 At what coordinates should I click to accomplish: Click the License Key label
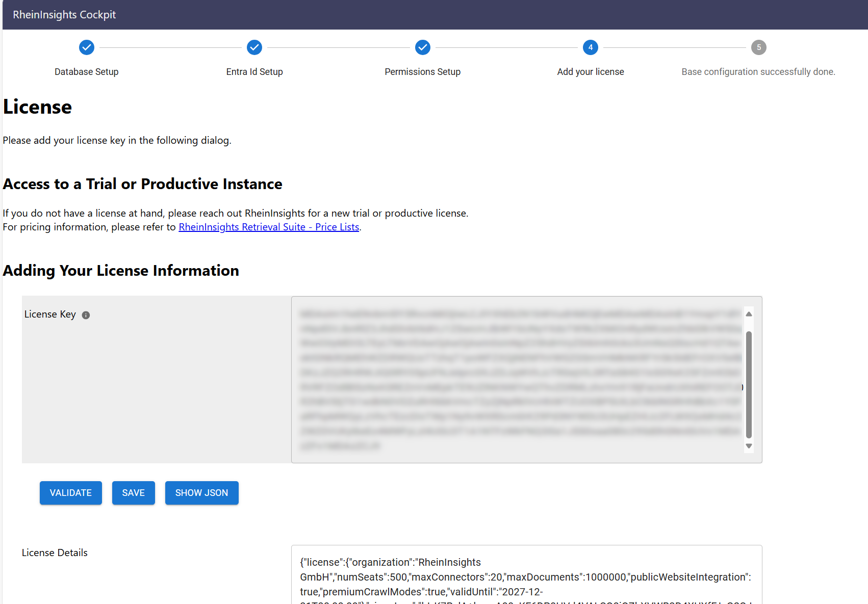(x=50, y=314)
